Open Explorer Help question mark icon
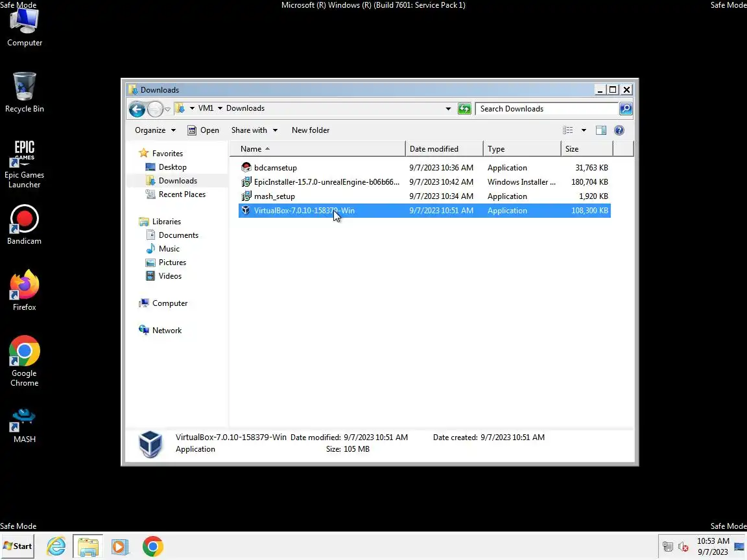 click(x=619, y=130)
